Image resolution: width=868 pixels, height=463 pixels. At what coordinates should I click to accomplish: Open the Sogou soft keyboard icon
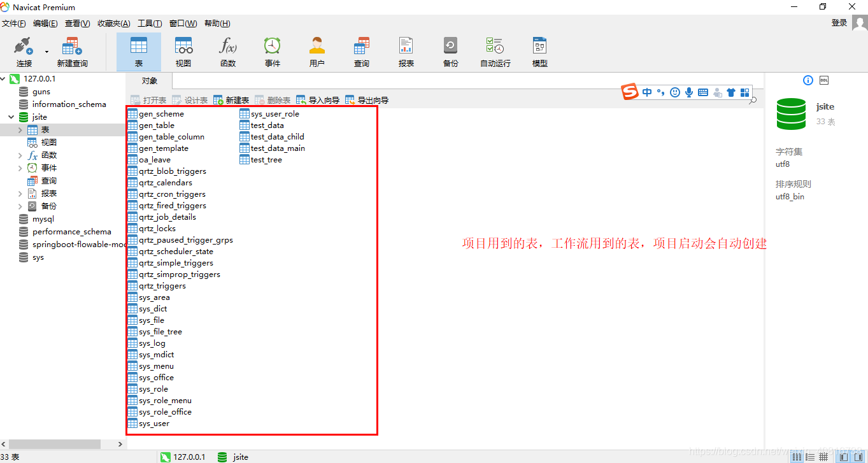[x=703, y=92]
